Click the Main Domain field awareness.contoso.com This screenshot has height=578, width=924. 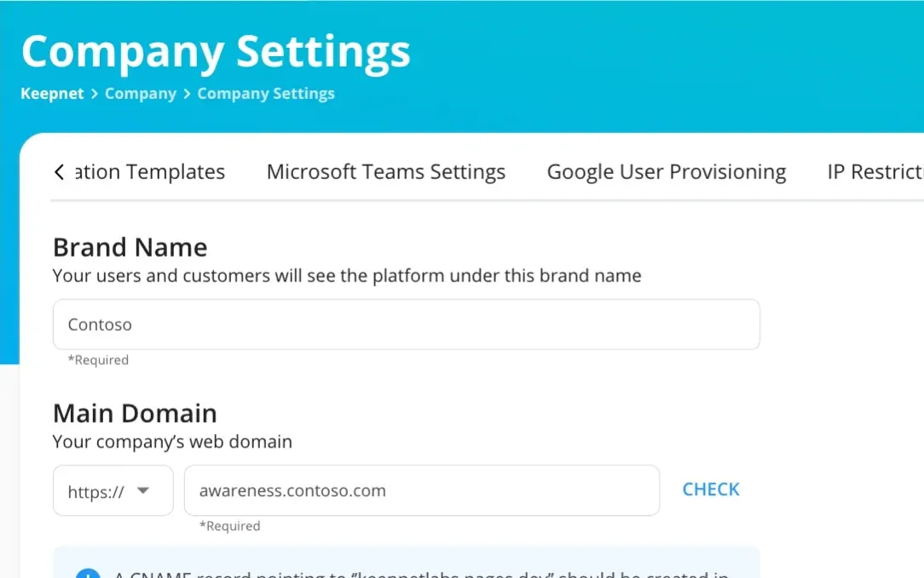pos(422,490)
